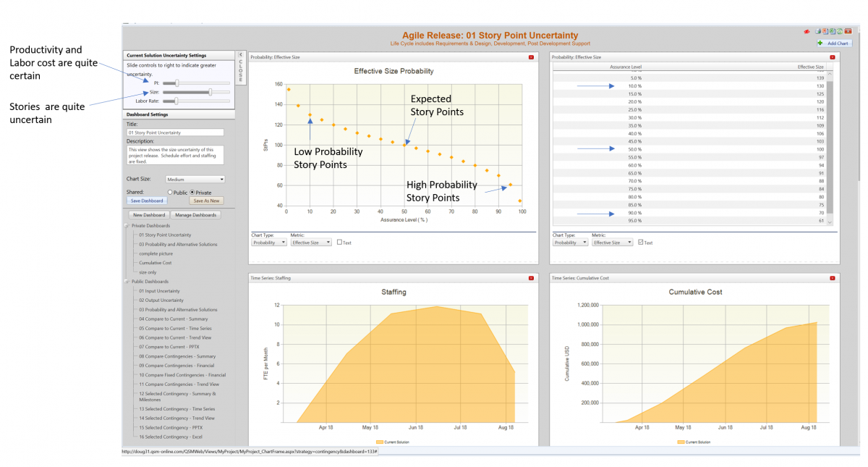
Task: Click the Assurance Level column header
Action: [626, 67]
